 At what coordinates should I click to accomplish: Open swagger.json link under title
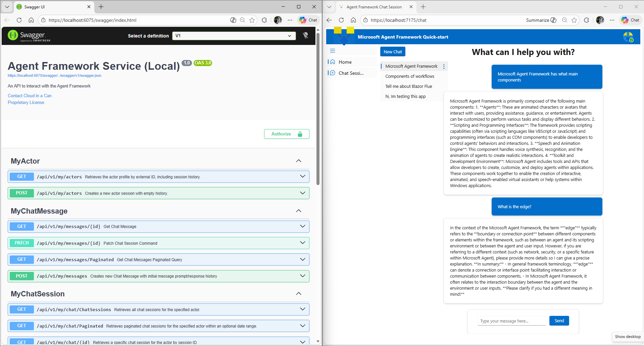[54, 75]
